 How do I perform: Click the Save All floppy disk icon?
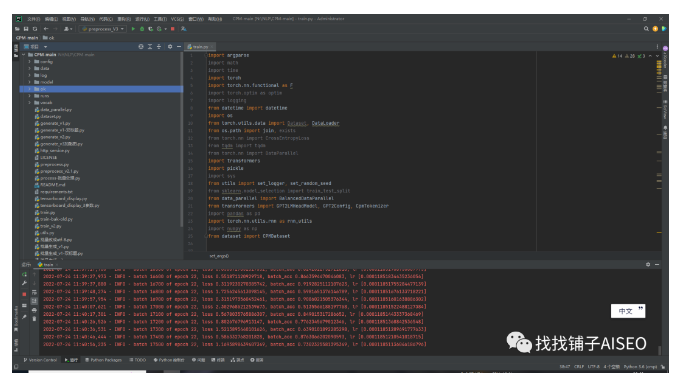26,29
